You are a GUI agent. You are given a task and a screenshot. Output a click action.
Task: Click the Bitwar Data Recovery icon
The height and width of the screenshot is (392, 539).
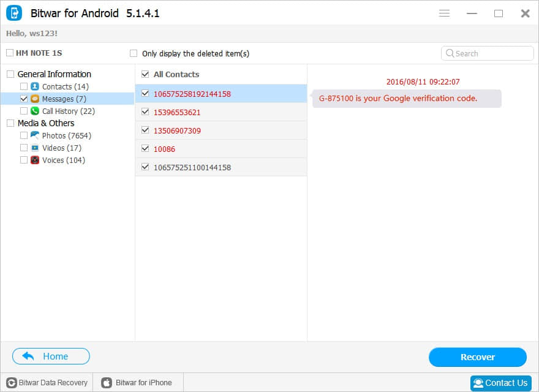click(x=12, y=383)
